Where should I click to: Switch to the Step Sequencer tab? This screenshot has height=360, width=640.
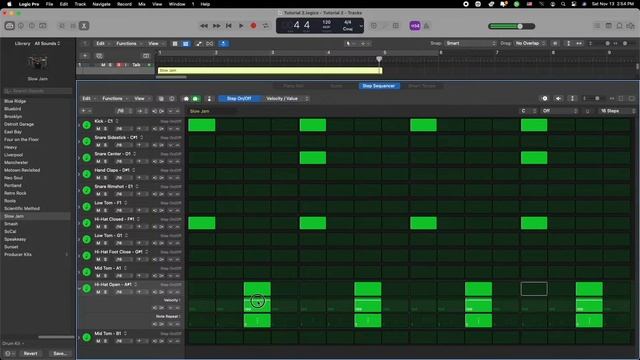[378, 86]
